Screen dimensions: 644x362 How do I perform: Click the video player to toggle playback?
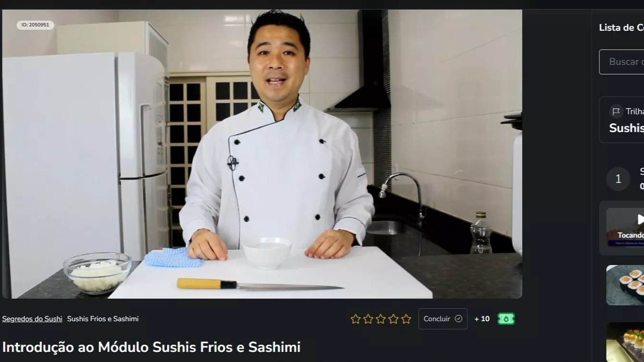pyautogui.click(x=262, y=154)
